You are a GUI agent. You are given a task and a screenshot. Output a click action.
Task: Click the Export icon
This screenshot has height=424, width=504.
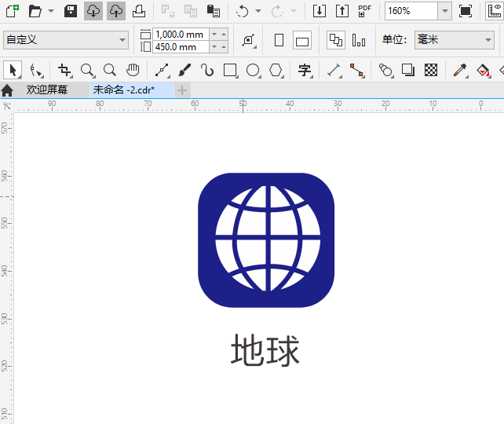pos(342,11)
